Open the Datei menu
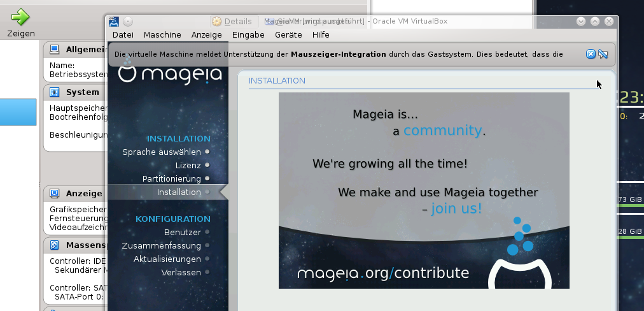This screenshot has width=644, height=311. pyautogui.click(x=123, y=35)
